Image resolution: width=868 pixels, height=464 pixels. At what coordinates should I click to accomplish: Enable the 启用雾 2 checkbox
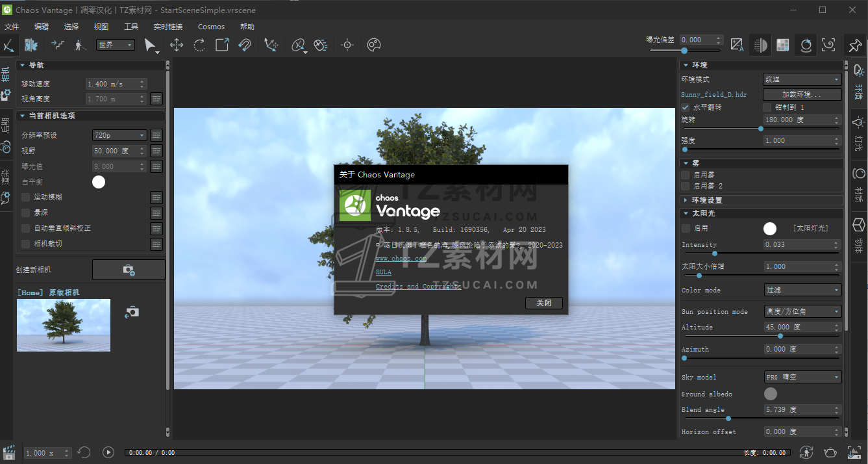(x=686, y=186)
